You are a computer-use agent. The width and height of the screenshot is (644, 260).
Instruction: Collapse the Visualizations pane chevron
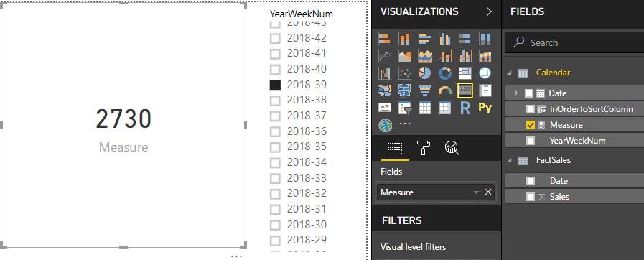coord(489,11)
